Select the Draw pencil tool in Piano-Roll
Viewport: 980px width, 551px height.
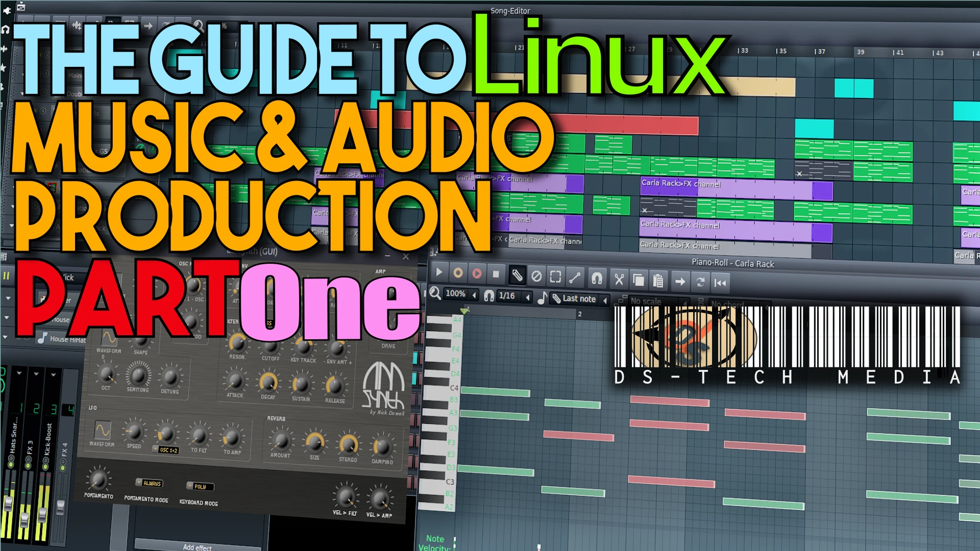[x=517, y=276]
